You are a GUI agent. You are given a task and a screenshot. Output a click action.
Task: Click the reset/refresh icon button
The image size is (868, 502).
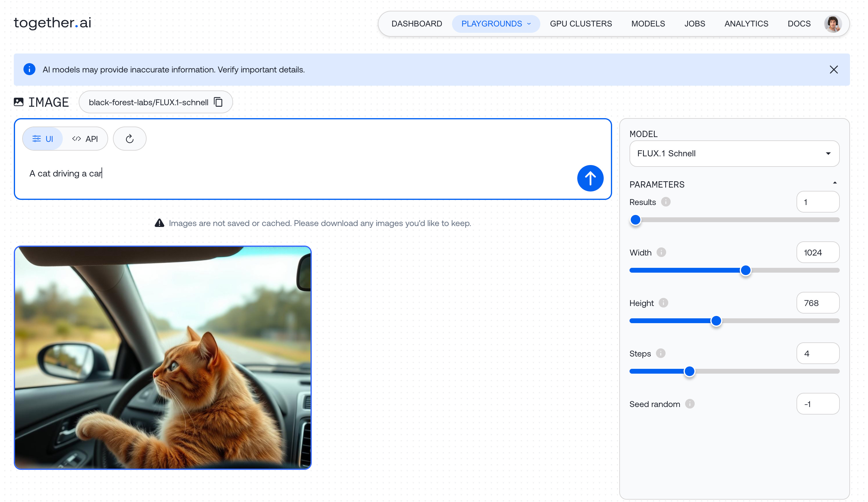click(129, 139)
